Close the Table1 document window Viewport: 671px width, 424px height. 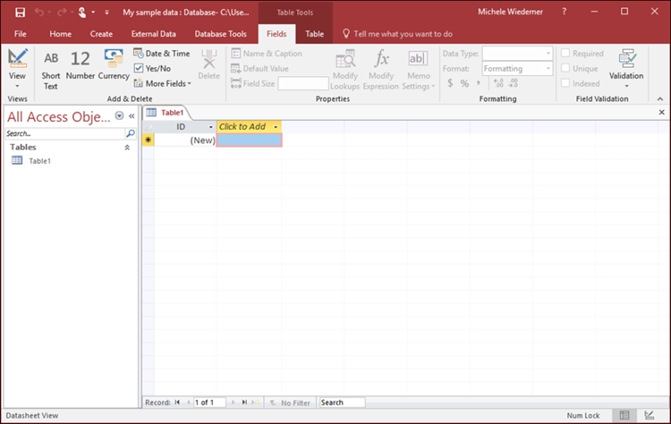(x=662, y=112)
